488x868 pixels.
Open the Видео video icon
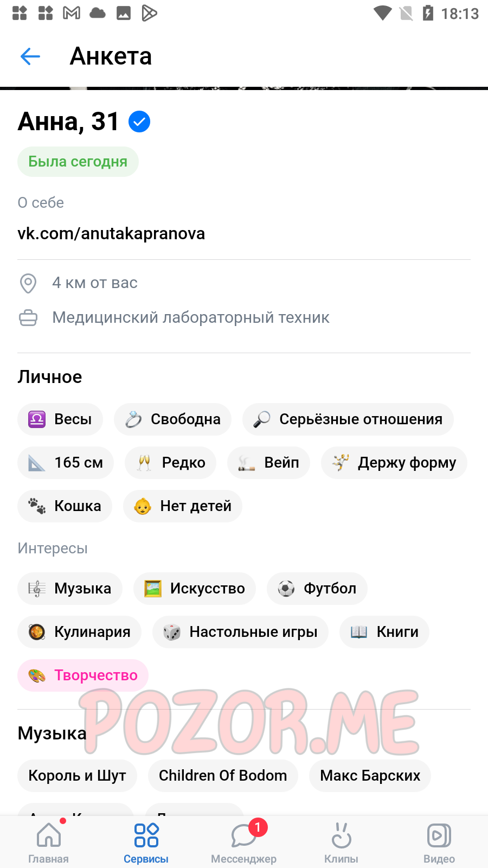click(x=439, y=843)
